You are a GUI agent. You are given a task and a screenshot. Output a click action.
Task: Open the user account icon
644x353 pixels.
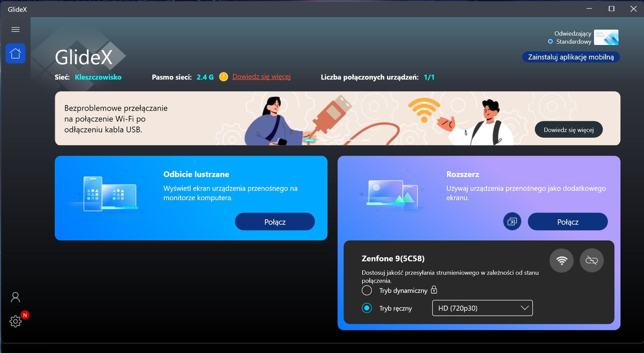[x=16, y=297]
